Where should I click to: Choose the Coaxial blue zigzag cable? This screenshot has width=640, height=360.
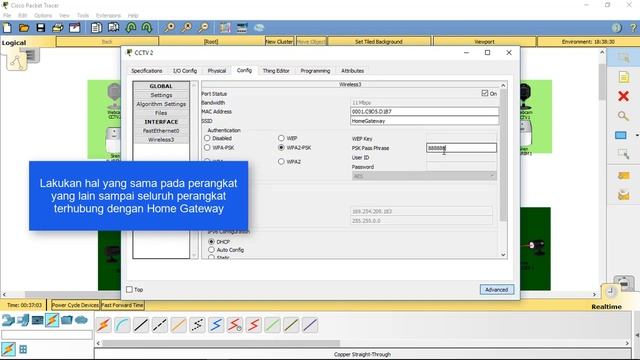click(x=216, y=325)
